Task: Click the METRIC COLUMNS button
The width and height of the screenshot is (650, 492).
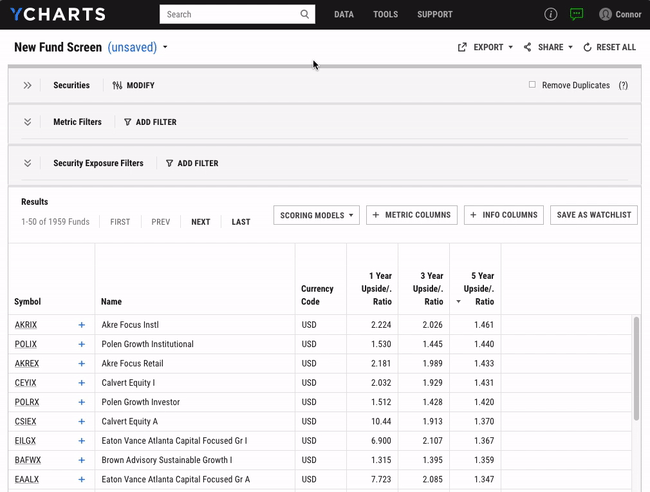Action: [x=412, y=215]
